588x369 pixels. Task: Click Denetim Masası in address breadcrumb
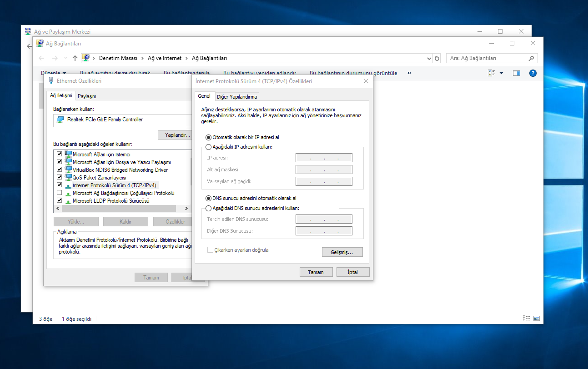click(x=118, y=58)
